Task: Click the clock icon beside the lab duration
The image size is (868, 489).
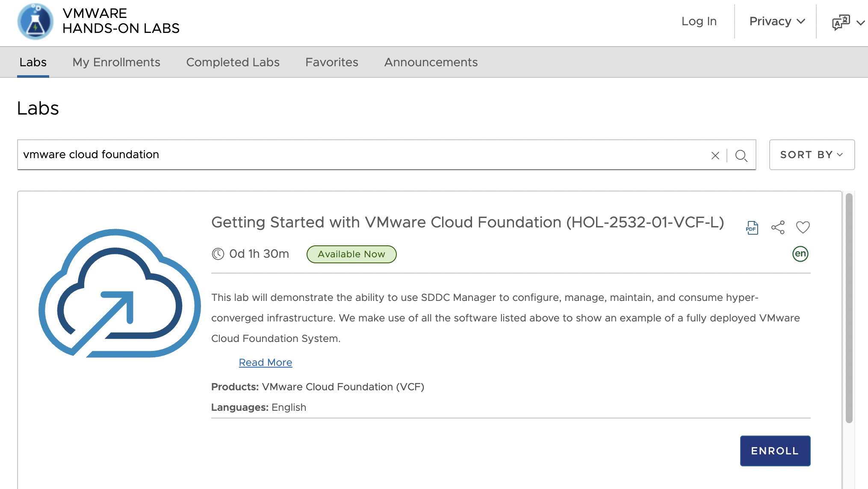Action: (218, 253)
